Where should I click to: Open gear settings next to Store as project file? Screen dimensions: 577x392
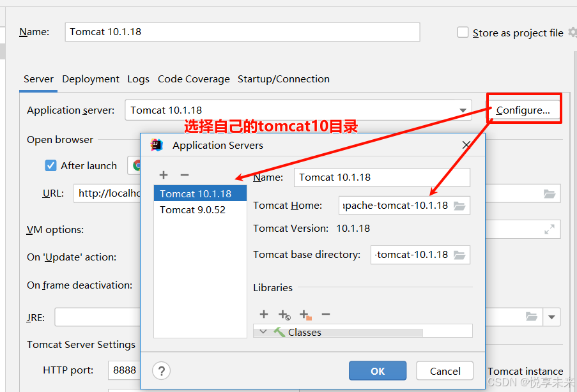pyautogui.click(x=573, y=32)
